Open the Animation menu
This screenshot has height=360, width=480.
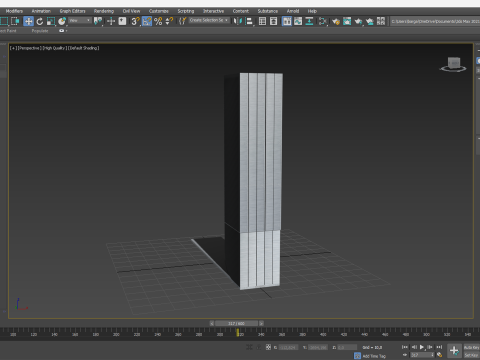coord(41,11)
